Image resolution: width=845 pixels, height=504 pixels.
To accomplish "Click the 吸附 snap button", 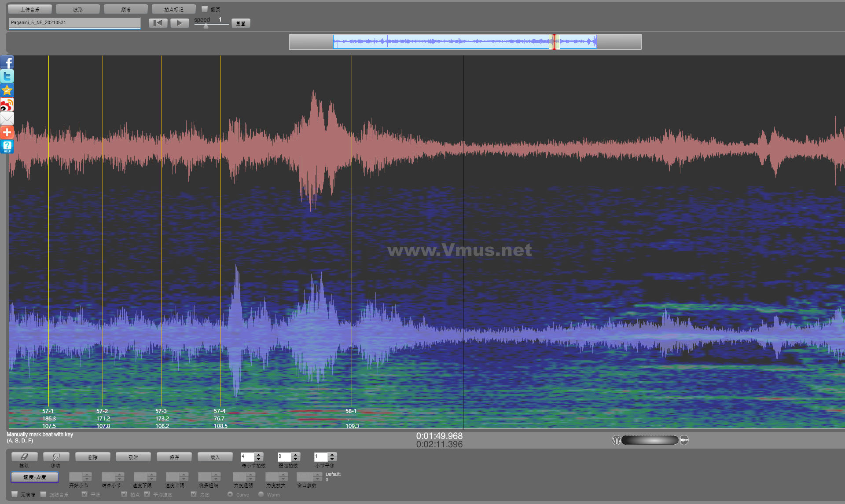I will pos(133,457).
